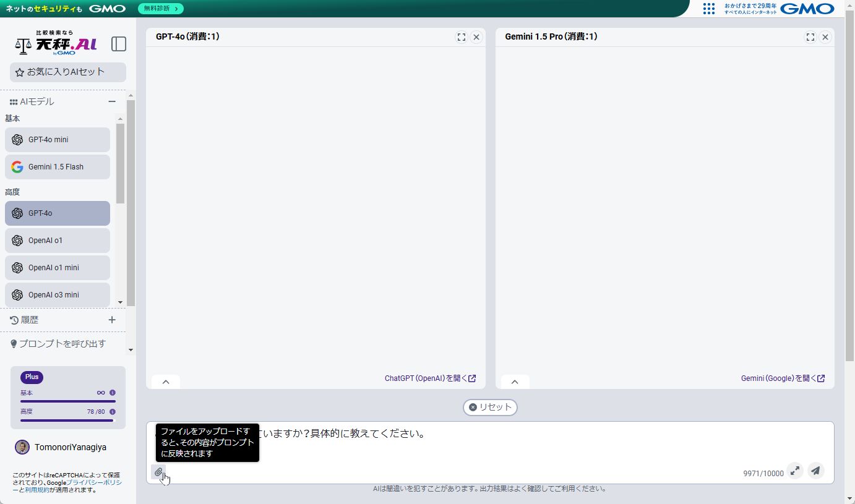Switch to the GPT-4o mini model

pos(57,139)
